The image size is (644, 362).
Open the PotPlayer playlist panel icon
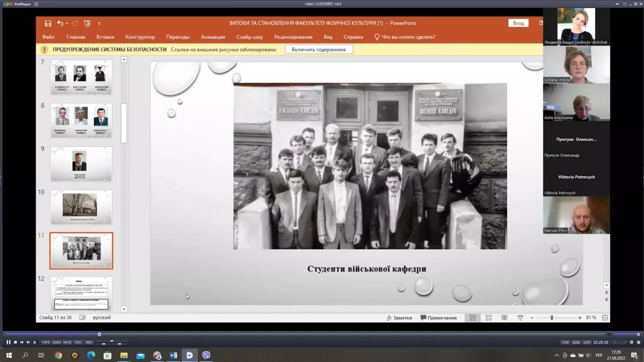638,342
